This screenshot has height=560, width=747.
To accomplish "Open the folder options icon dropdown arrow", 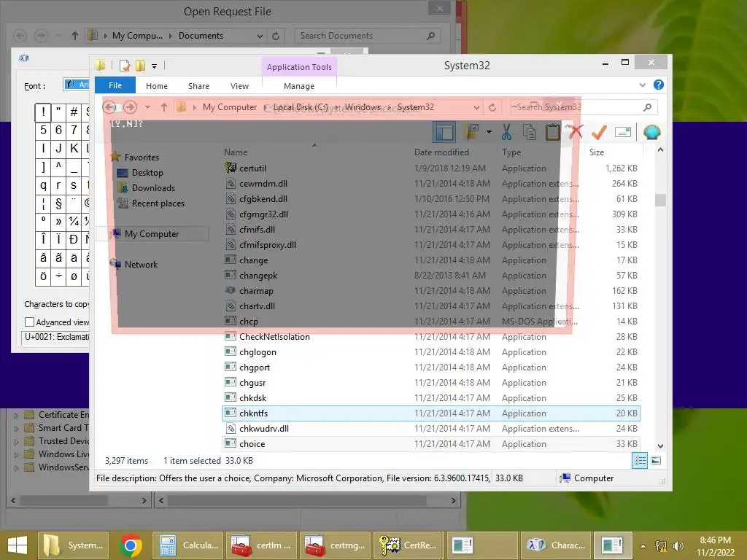I will pyautogui.click(x=489, y=132).
